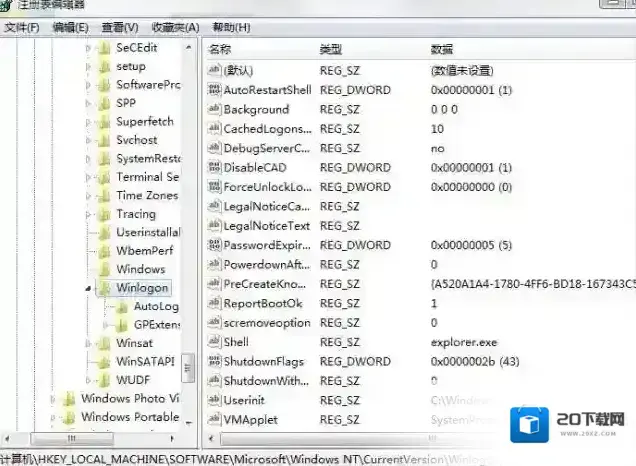Click the VMApplet string icon

pos(214,419)
